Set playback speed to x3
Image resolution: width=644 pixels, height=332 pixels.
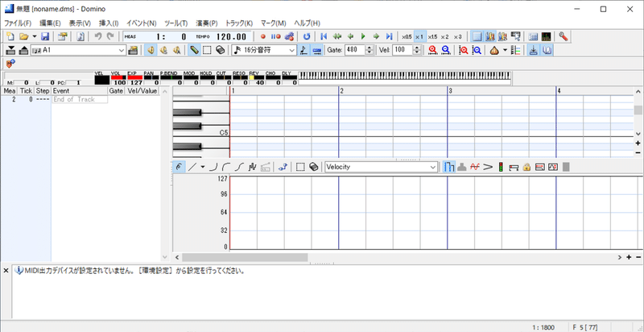coord(457,36)
